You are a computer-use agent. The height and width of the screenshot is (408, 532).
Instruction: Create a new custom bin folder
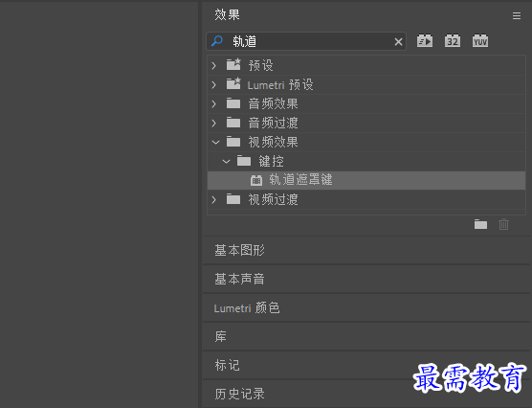pyautogui.click(x=480, y=224)
